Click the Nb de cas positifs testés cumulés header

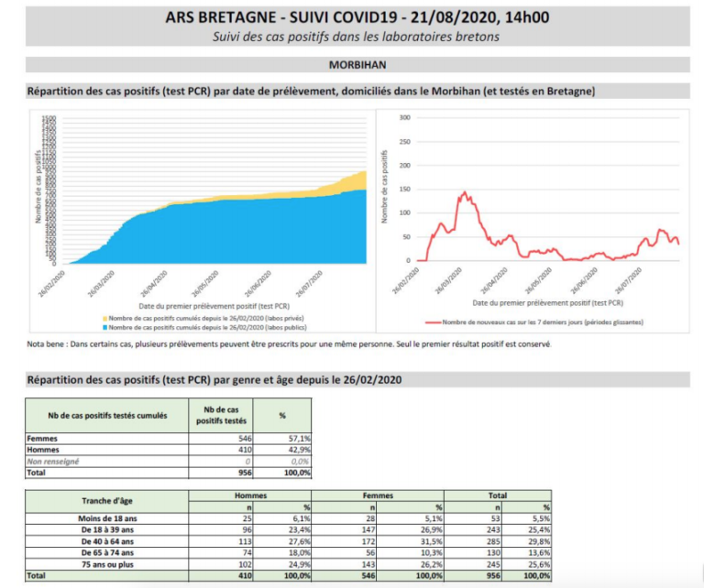106,415
